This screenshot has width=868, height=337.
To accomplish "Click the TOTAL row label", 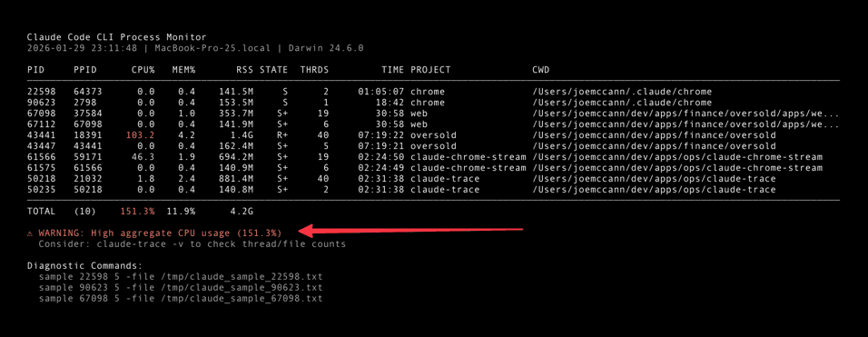I will 42,212.
